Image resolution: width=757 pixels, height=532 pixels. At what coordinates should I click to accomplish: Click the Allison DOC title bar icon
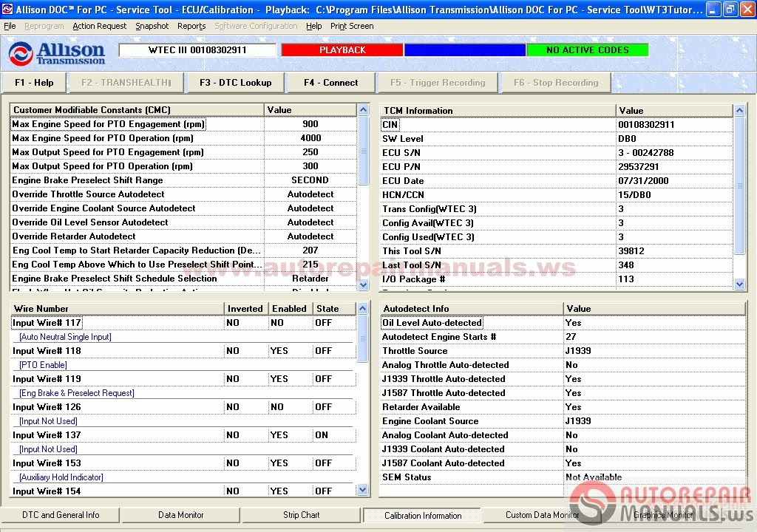click(7, 9)
